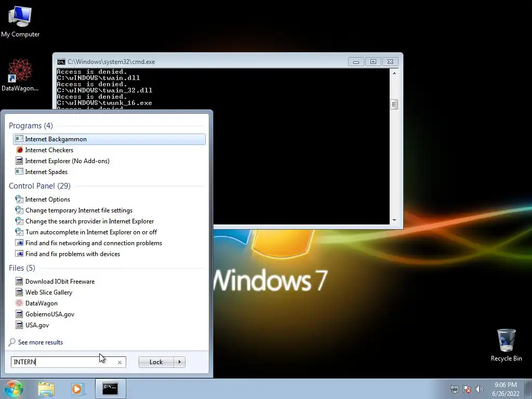The width and height of the screenshot is (532, 399).
Task: Click the cmd.exe title bar icon
Action: [61, 62]
